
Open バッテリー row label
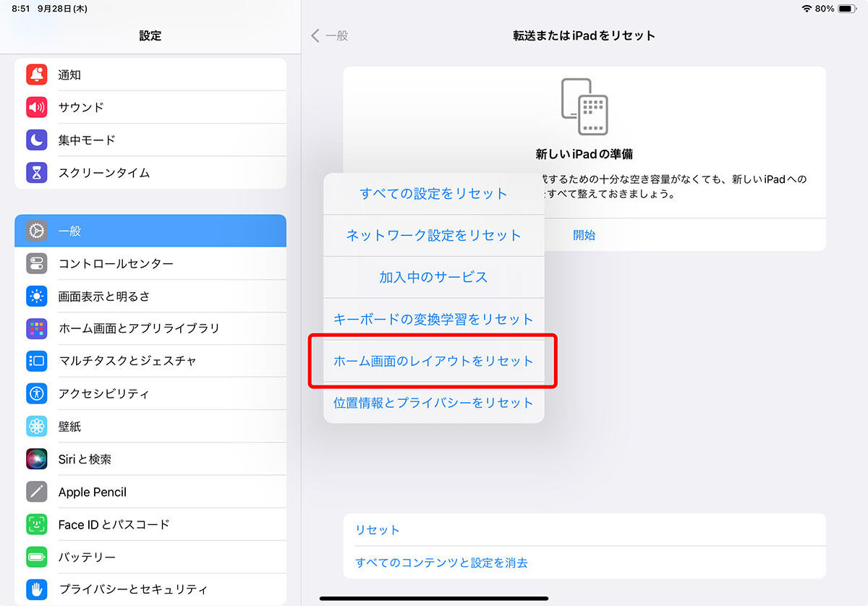point(87,558)
